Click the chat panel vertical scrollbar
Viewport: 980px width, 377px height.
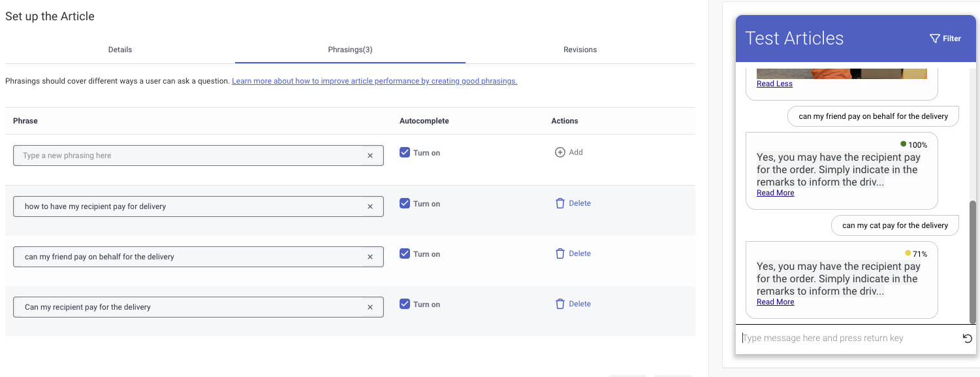pos(973,261)
